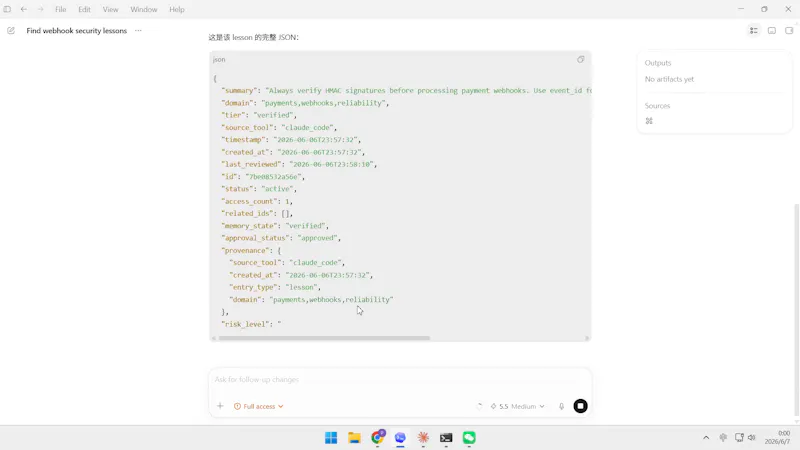Image resolution: width=800 pixels, height=450 pixels.
Task: Open the Full access permission dropdown
Action: (x=259, y=406)
